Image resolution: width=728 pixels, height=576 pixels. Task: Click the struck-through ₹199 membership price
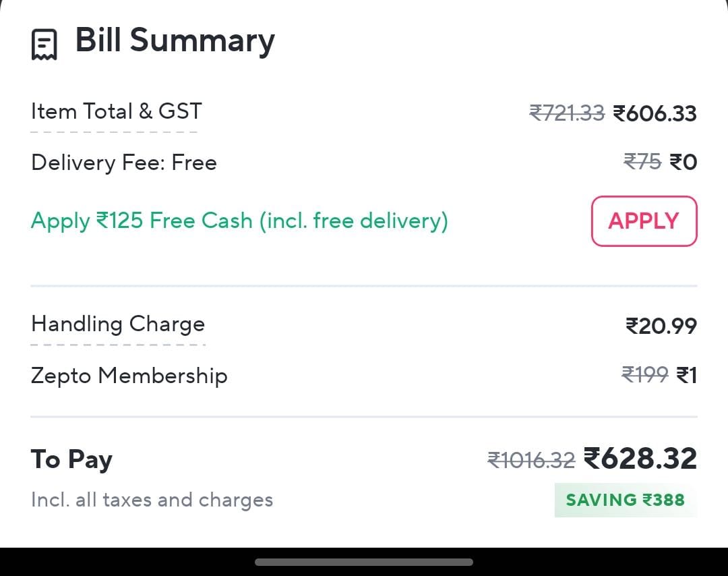pos(644,375)
